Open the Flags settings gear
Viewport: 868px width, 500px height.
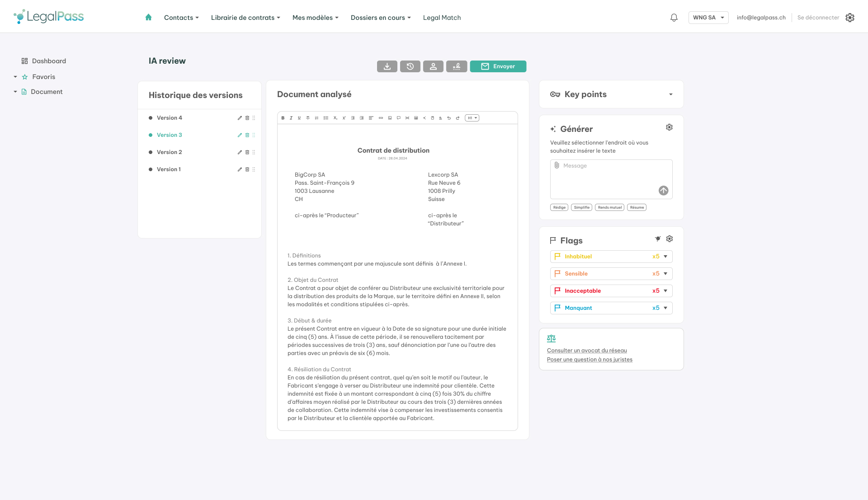click(670, 238)
